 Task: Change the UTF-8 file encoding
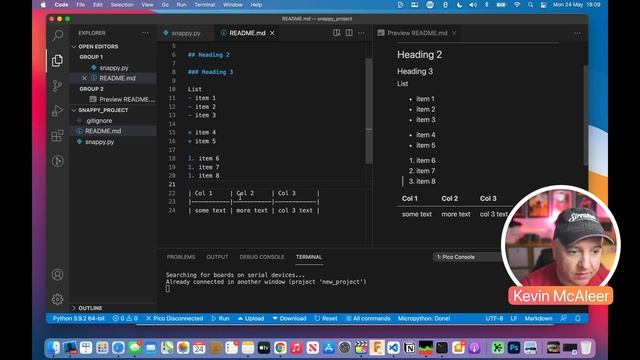(494, 318)
